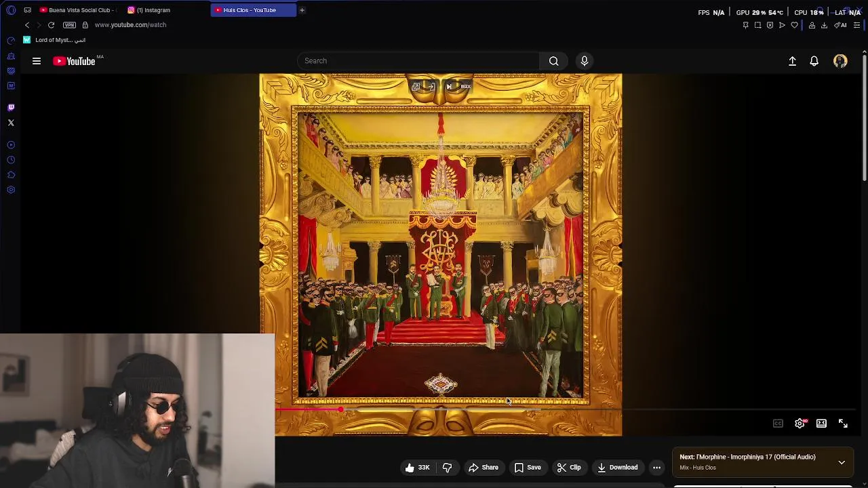Open the three-dot more actions menu

coord(656,468)
